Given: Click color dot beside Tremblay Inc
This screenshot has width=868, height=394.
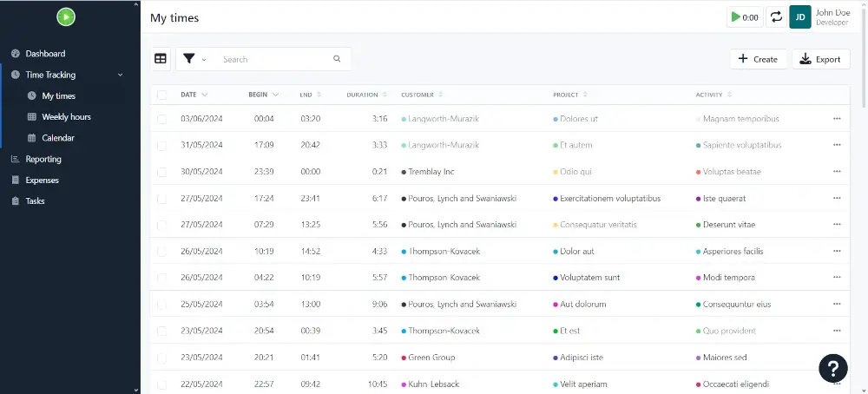Looking at the screenshot, I should [404, 172].
